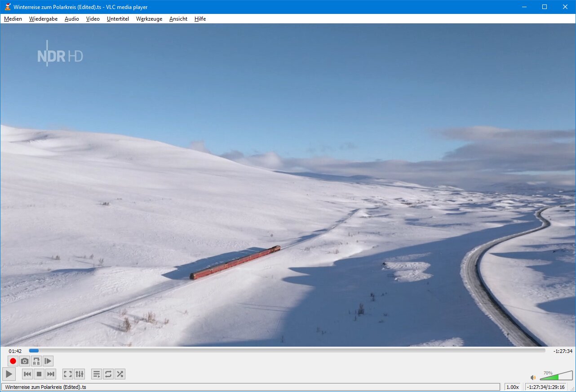Viewport: 576px width, 392px height.
Task: Expand the Werkzeuge menu
Action: [x=149, y=19]
